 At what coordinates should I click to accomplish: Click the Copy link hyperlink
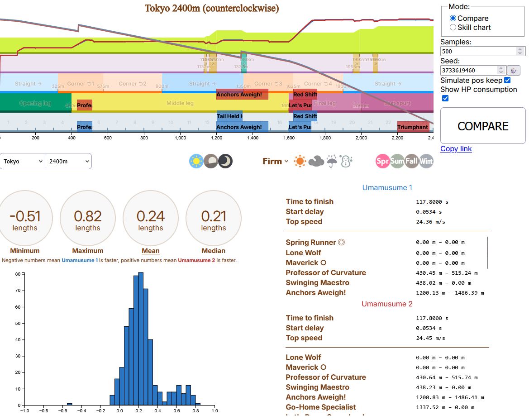[x=456, y=149]
